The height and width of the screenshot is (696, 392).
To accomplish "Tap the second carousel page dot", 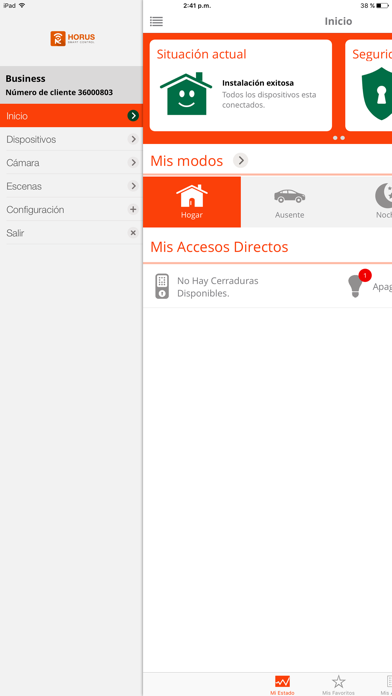I will (342, 138).
